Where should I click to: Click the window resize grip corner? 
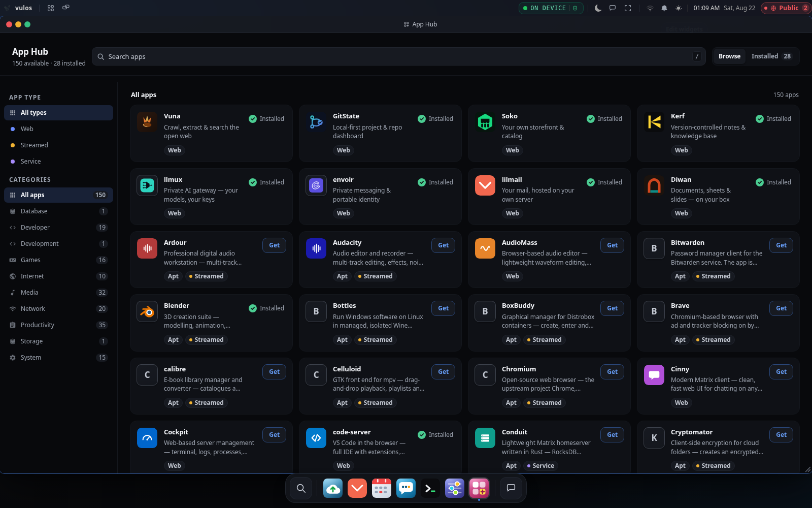(x=807, y=469)
